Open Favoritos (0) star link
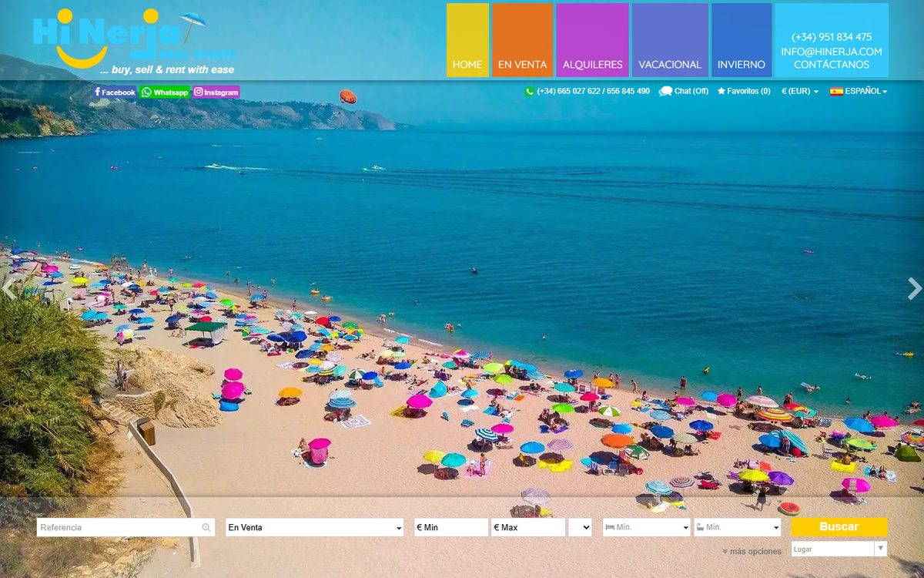The height and width of the screenshot is (578, 924). [744, 91]
